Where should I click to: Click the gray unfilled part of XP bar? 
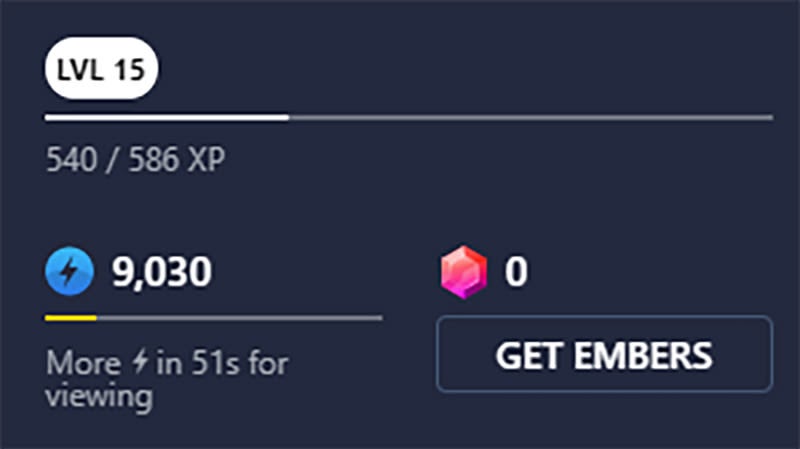click(x=531, y=118)
